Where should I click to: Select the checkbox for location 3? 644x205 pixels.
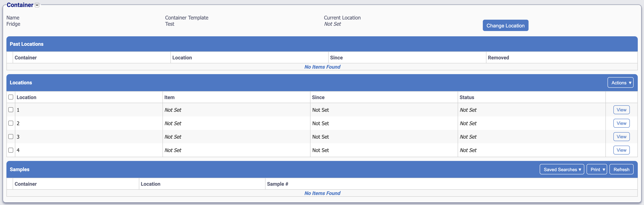pos(11,137)
